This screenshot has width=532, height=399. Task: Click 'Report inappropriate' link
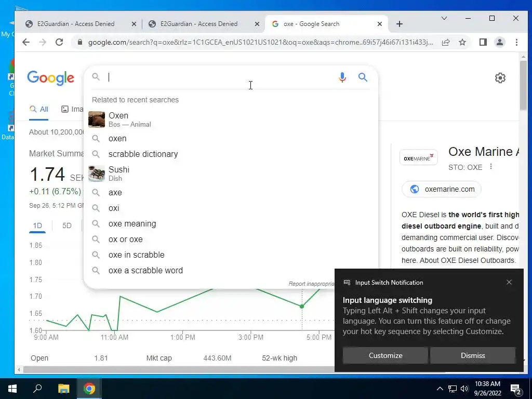click(312, 284)
